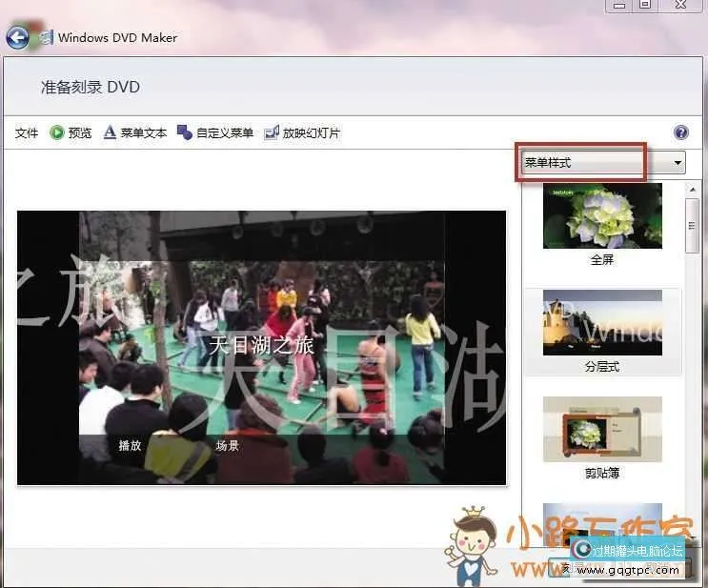Open 自定义菜单 options
708x588 pixels.
tap(215, 132)
